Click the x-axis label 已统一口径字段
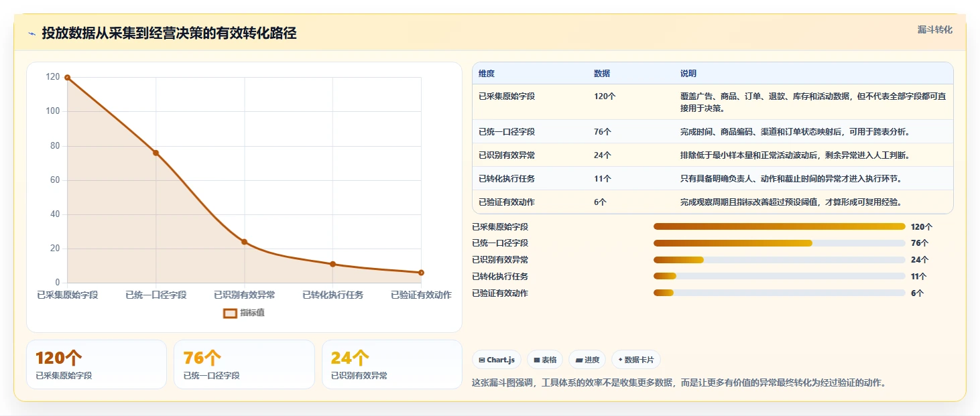 click(x=156, y=295)
